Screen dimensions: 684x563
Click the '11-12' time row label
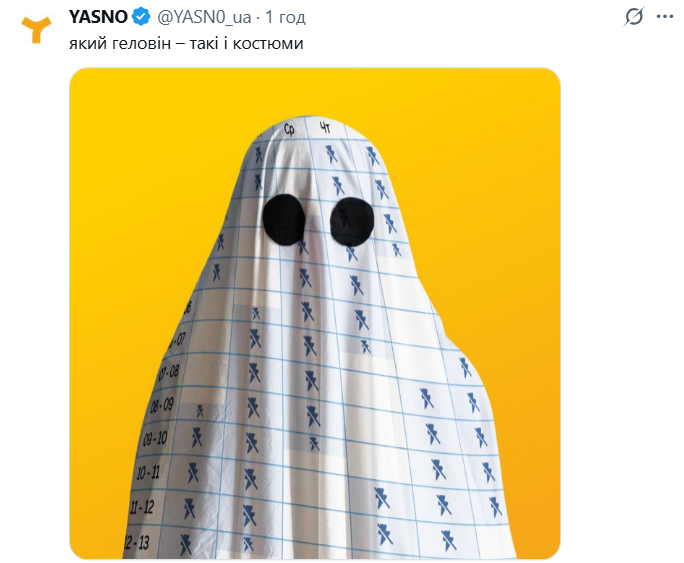142,507
